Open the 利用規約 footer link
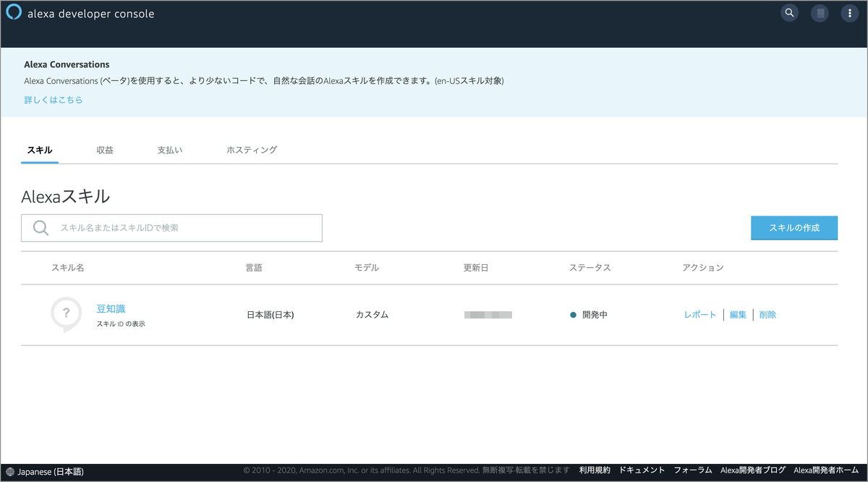The width and height of the screenshot is (868, 482). (595, 470)
